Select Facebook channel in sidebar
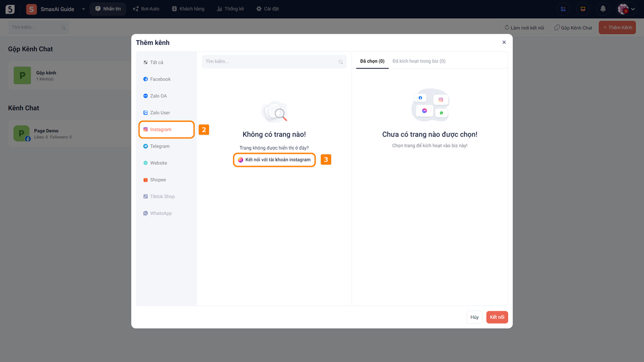Image resolution: width=644 pixels, height=362 pixels. point(160,79)
